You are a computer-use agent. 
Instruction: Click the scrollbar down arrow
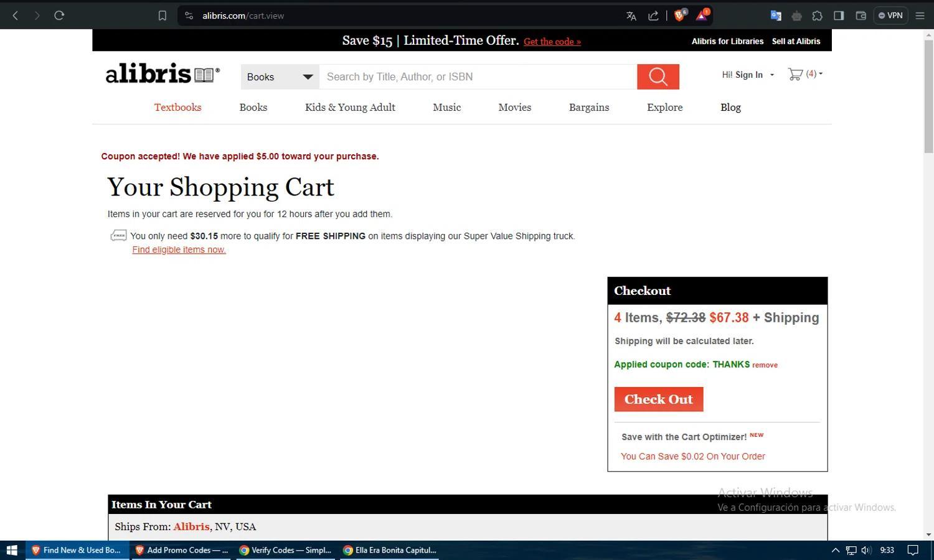point(928,534)
